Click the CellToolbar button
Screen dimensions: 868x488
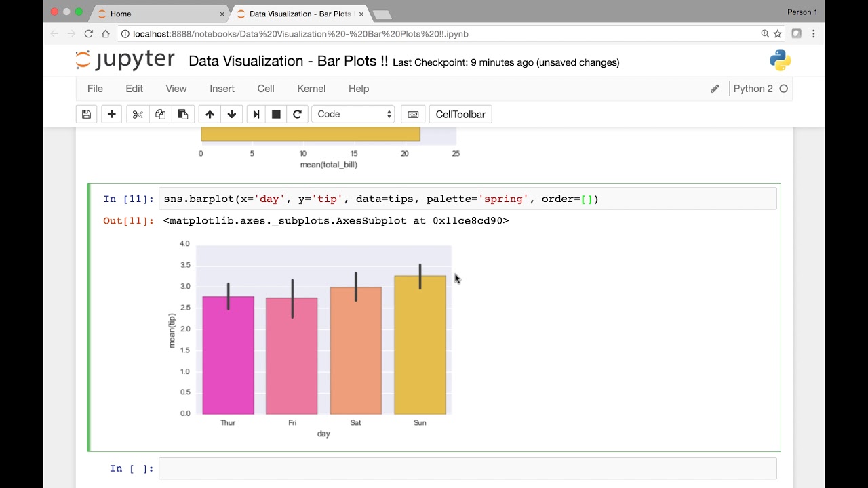[460, 114]
